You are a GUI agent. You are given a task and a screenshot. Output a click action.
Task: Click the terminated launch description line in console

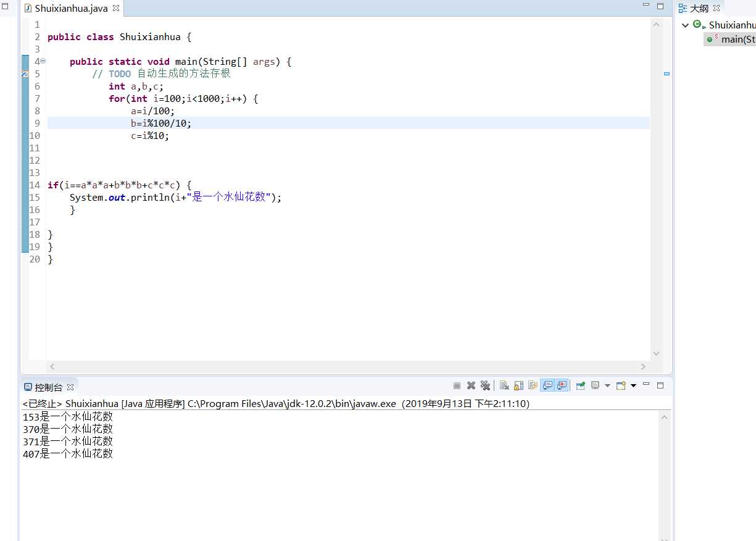click(x=276, y=404)
